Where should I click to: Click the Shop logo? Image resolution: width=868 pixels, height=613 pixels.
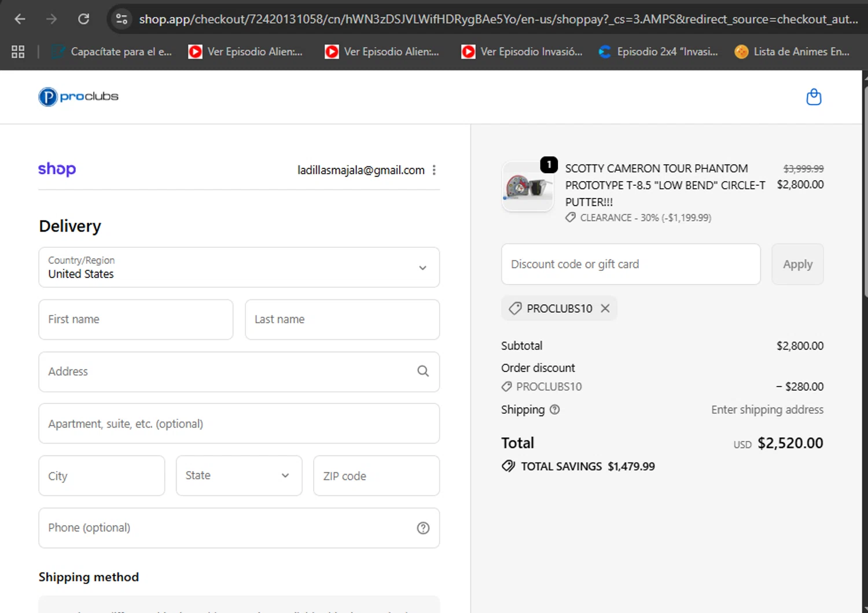57,169
